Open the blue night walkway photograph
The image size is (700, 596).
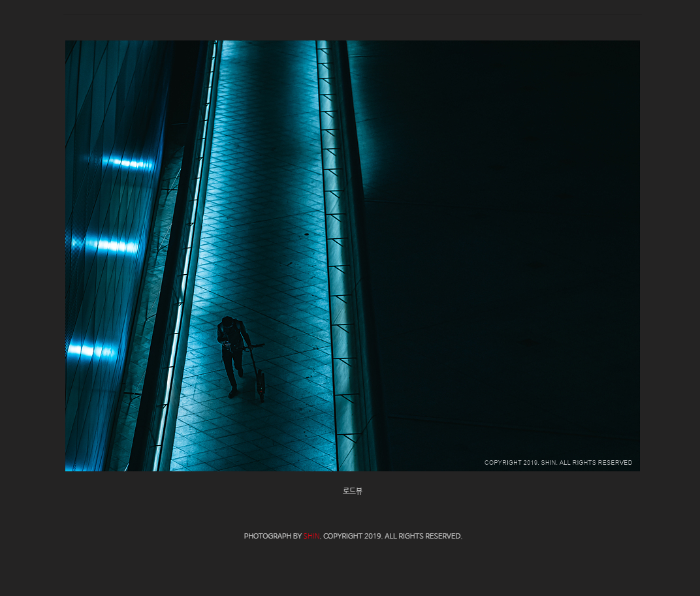tap(352, 256)
